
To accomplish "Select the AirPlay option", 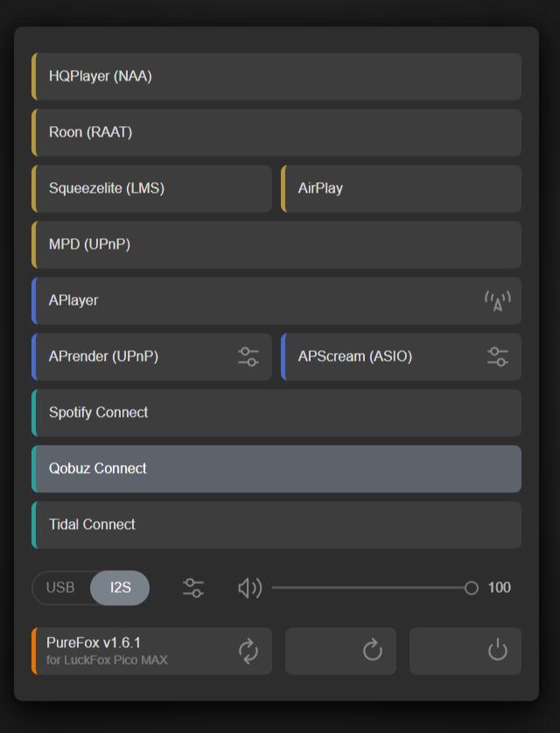I will [401, 188].
